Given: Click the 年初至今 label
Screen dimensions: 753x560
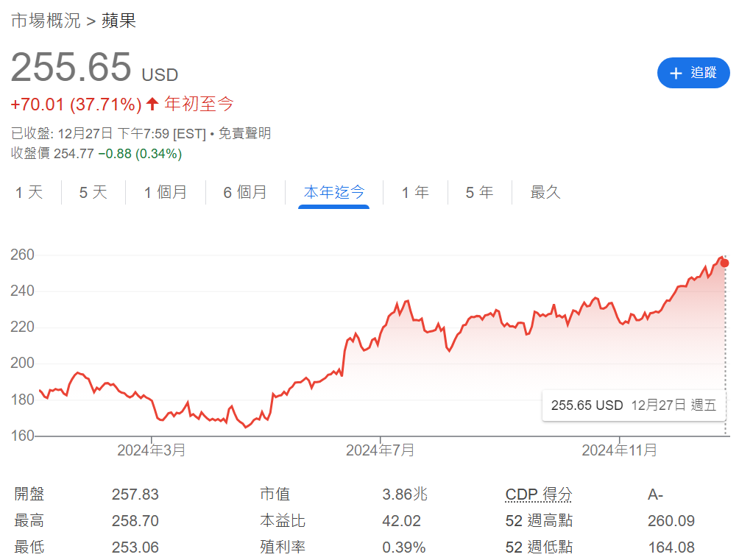Looking at the screenshot, I should pyautogui.click(x=199, y=104).
